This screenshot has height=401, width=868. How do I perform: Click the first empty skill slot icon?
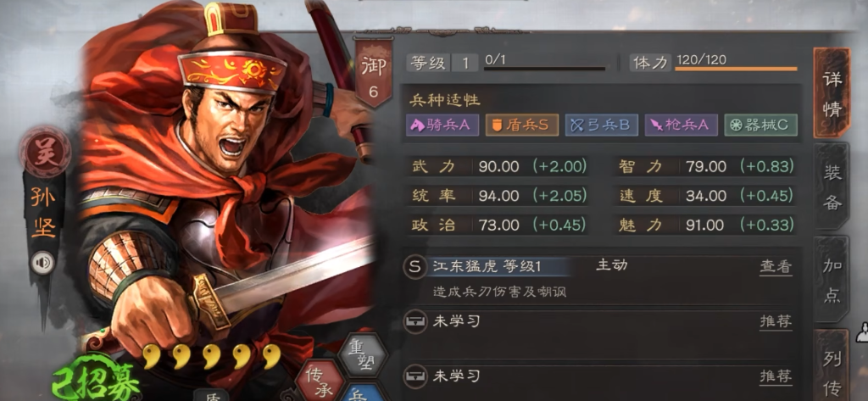point(415,321)
